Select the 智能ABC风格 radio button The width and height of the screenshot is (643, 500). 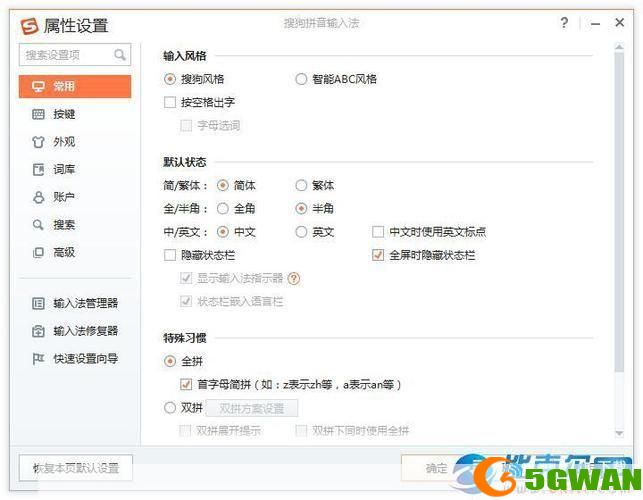[301, 79]
